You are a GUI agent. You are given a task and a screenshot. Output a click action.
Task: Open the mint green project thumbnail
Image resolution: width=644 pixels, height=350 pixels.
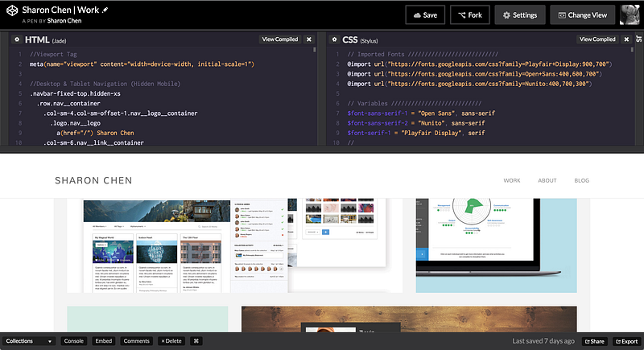coord(147,319)
